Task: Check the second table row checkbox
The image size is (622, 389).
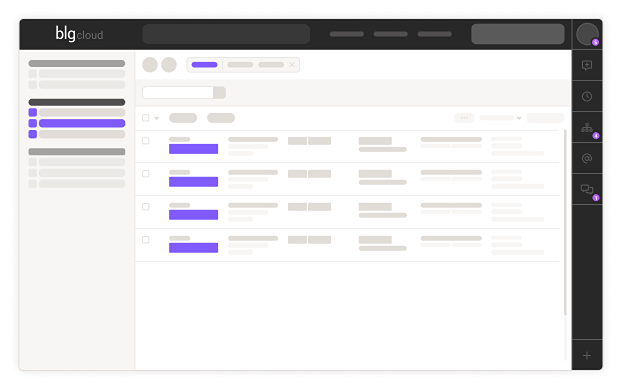Action: point(146,174)
